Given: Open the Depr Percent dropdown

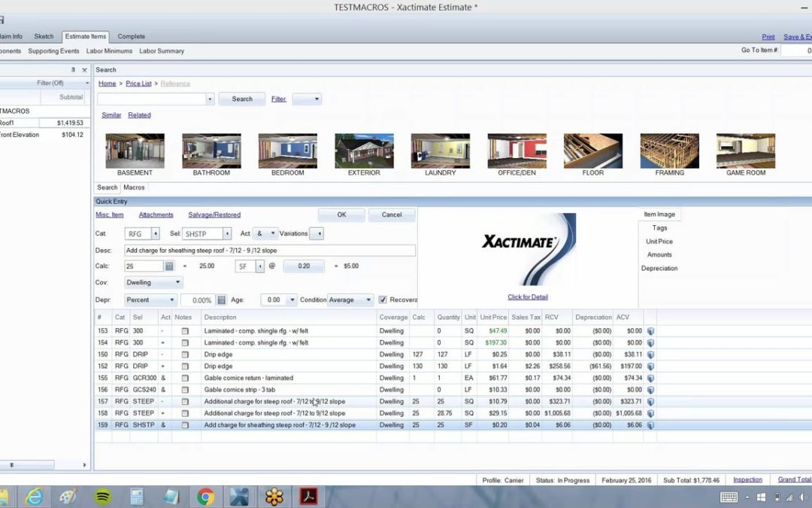Looking at the screenshot, I should click(x=150, y=300).
